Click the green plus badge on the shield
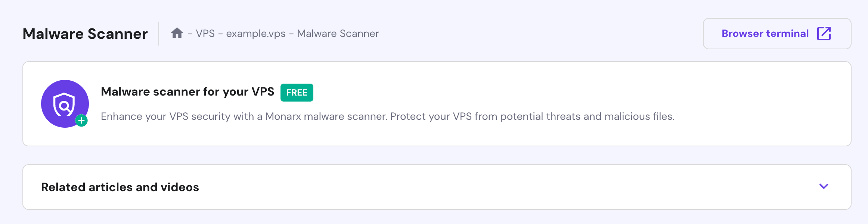868x224 pixels. click(x=81, y=121)
